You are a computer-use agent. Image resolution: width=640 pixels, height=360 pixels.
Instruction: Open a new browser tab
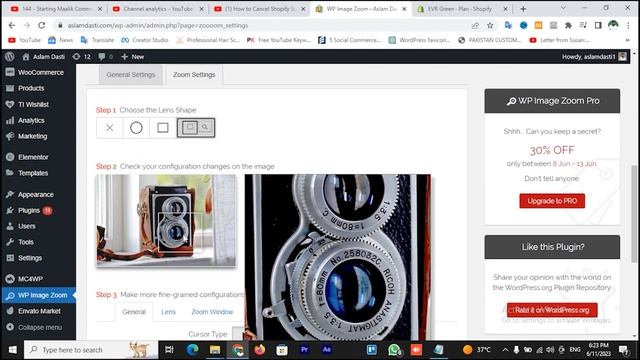tap(523, 9)
